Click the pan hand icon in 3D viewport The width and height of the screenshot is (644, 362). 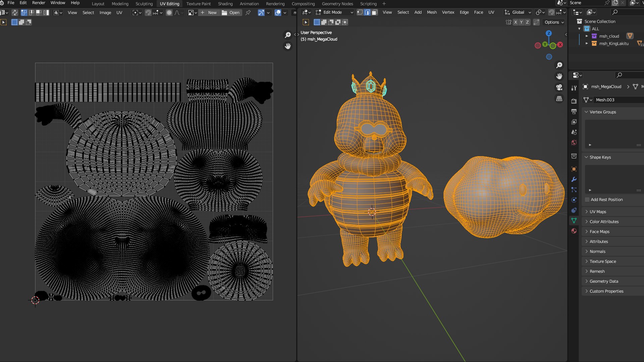pyautogui.click(x=559, y=76)
